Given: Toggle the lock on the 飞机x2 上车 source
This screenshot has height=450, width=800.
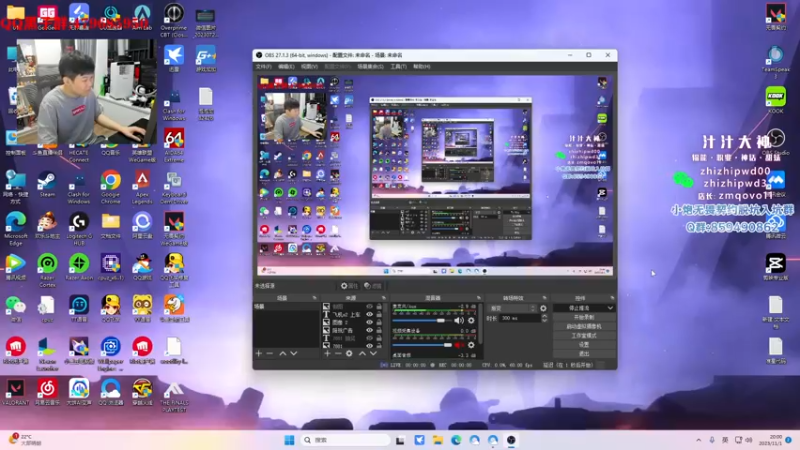Looking at the screenshot, I should point(379,315).
